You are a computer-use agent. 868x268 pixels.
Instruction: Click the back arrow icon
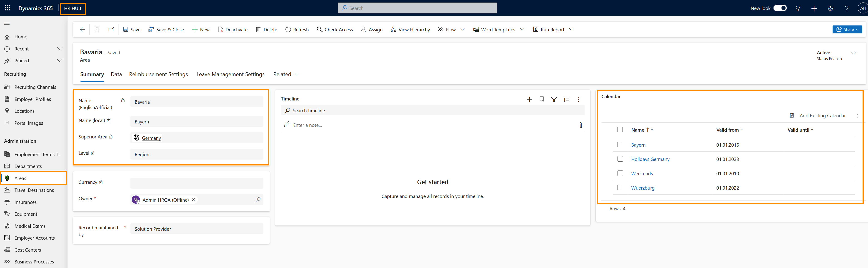(82, 30)
